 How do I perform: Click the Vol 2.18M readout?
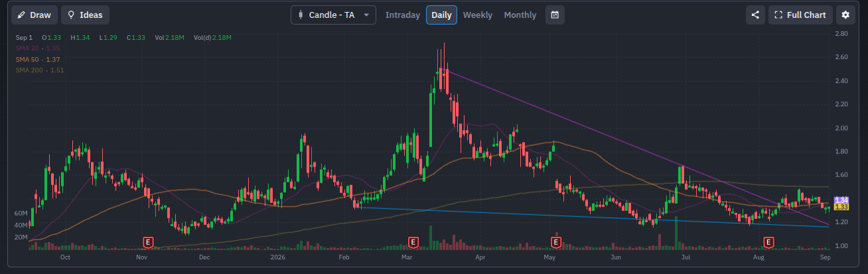click(169, 38)
